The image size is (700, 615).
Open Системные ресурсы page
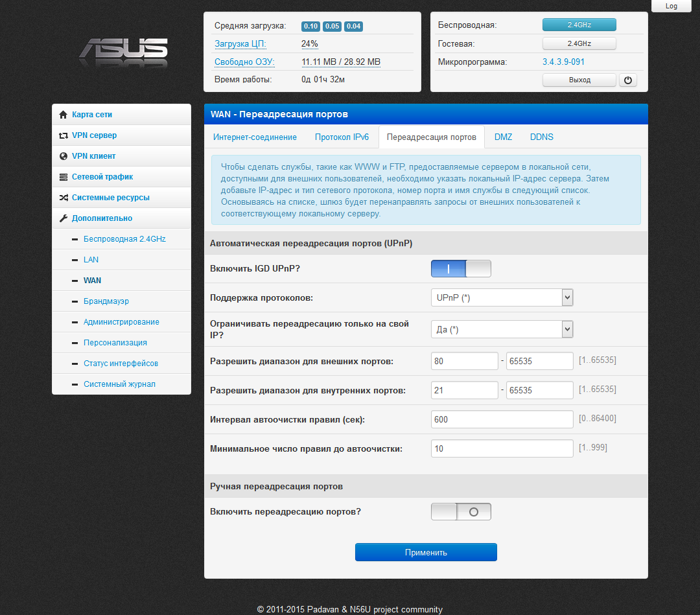click(111, 198)
